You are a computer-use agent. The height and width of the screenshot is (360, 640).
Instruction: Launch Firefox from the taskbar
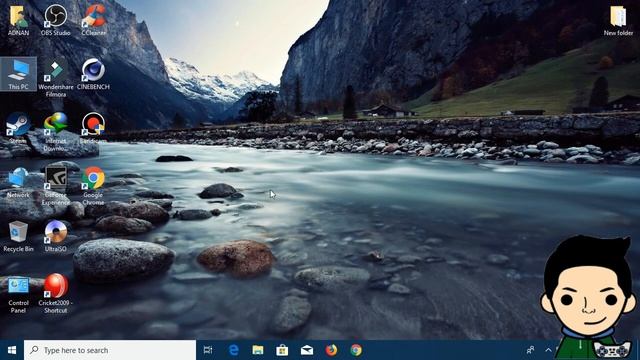pyautogui.click(x=331, y=350)
